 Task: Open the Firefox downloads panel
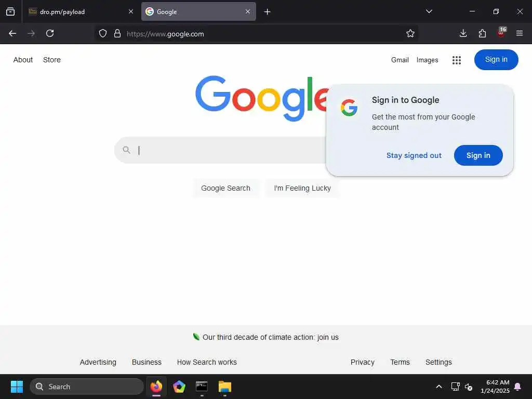tap(463, 33)
